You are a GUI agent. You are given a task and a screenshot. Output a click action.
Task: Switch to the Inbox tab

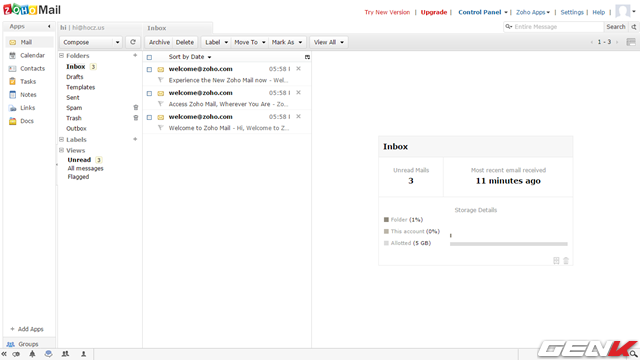177,28
